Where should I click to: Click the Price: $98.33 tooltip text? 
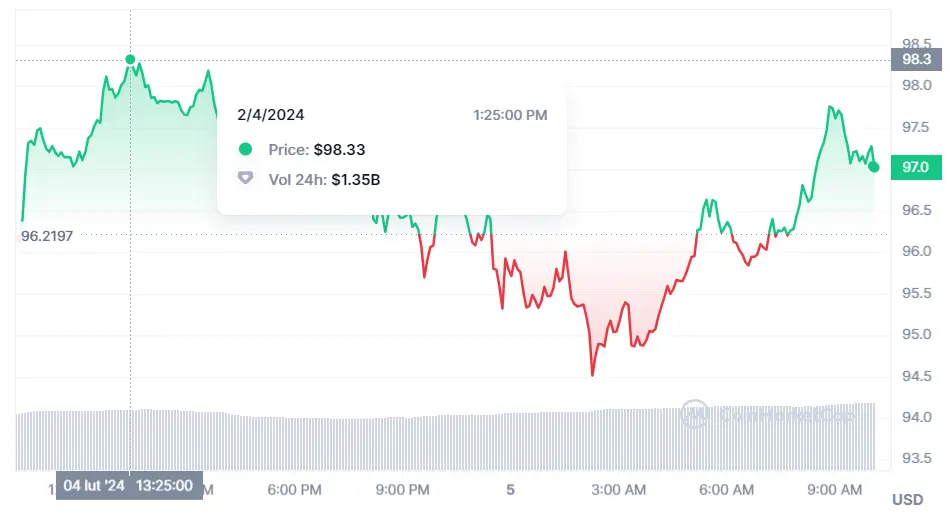point(317,150)
